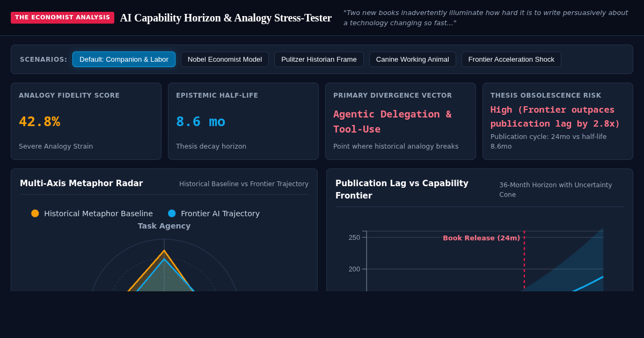The height and width of the screenshot is (338, 644).
Task: Toggle Historical Metaphor Baseline legend dot
Action: click(35, 214)
